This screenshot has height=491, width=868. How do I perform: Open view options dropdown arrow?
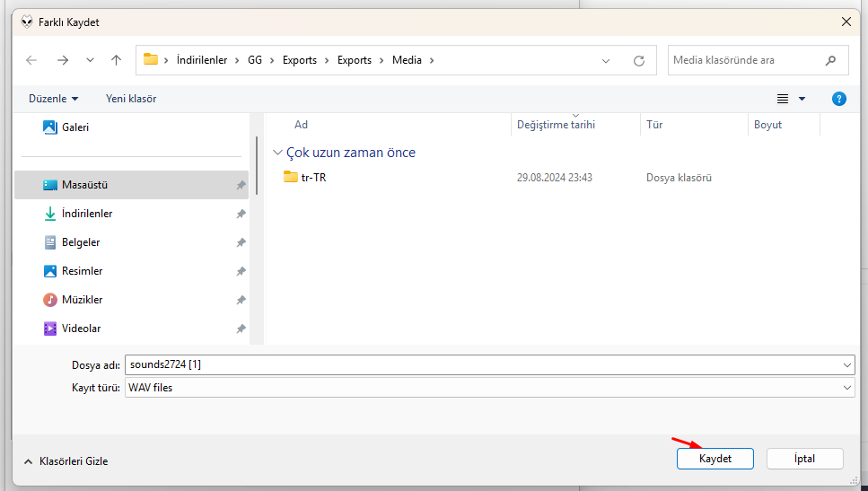[802, 99]
